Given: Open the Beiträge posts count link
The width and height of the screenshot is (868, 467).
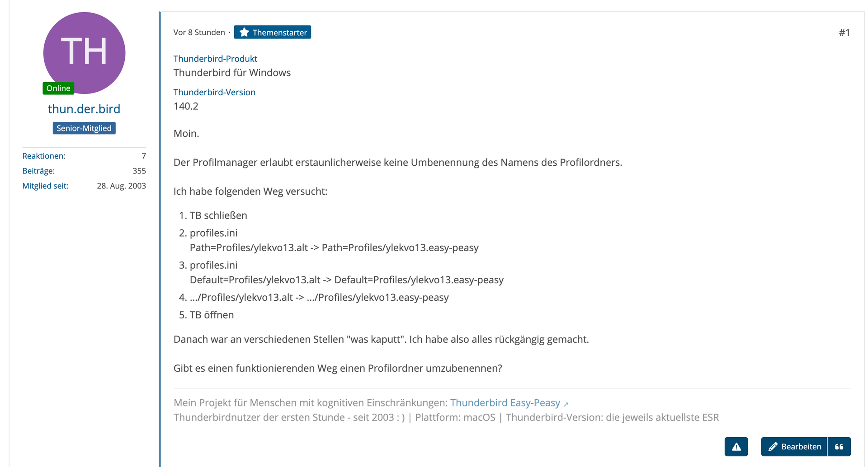Looking at the screenshot, I should pos(38,171).
